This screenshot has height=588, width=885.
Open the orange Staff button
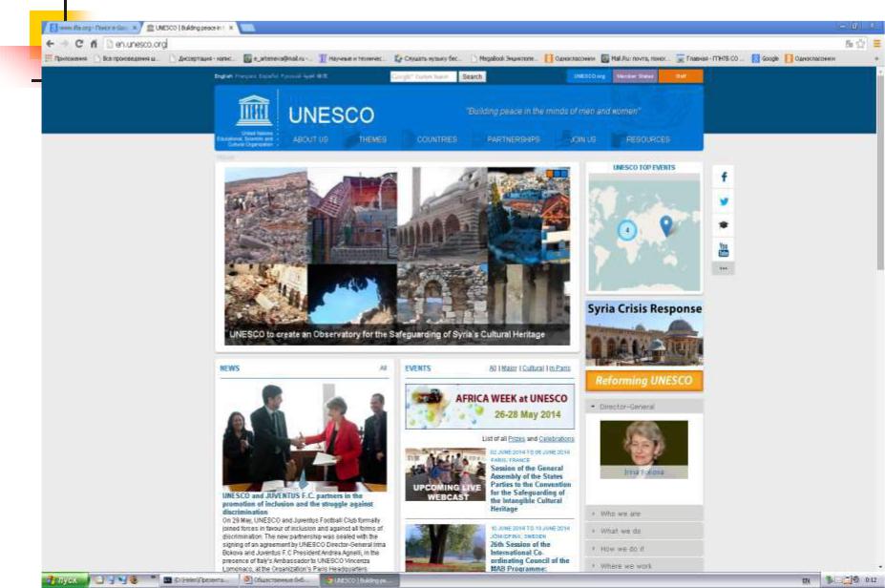[x=681, y=75]
